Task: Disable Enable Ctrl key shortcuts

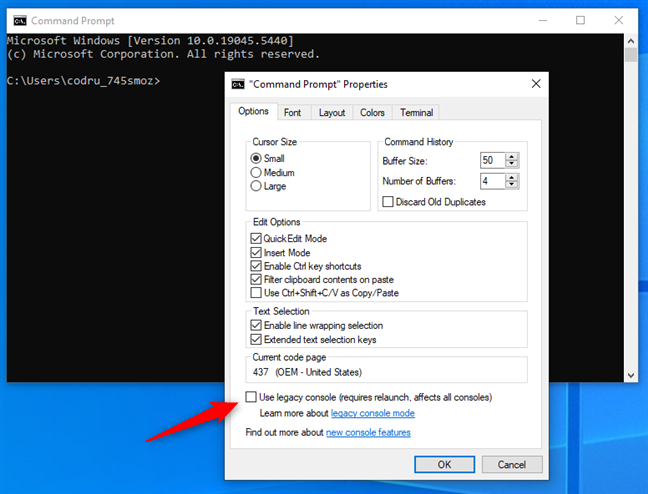Action: click(x=256, y=266)
